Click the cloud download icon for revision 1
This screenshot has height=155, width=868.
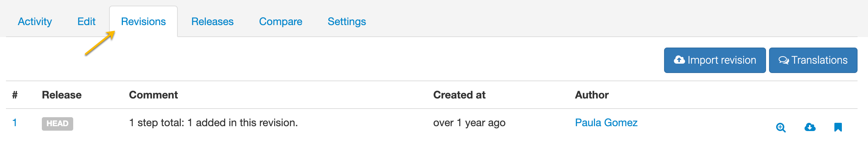click(x=810, y=127)
